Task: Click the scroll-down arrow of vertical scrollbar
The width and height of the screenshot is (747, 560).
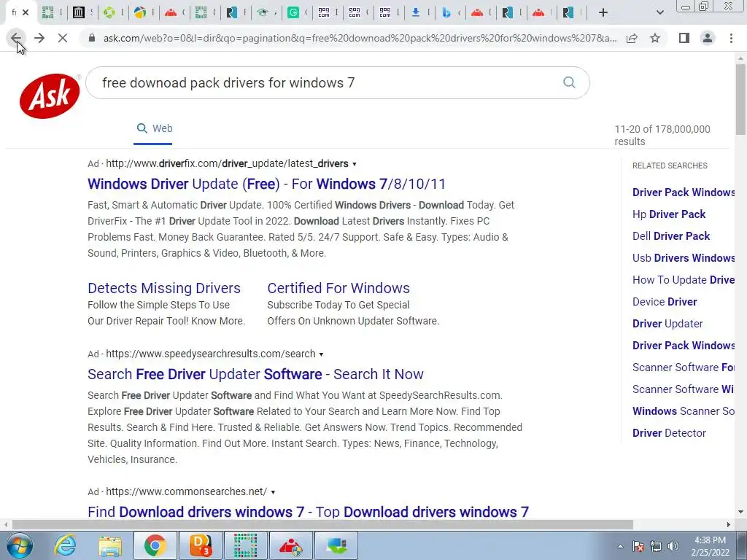Action: [740, 513]
